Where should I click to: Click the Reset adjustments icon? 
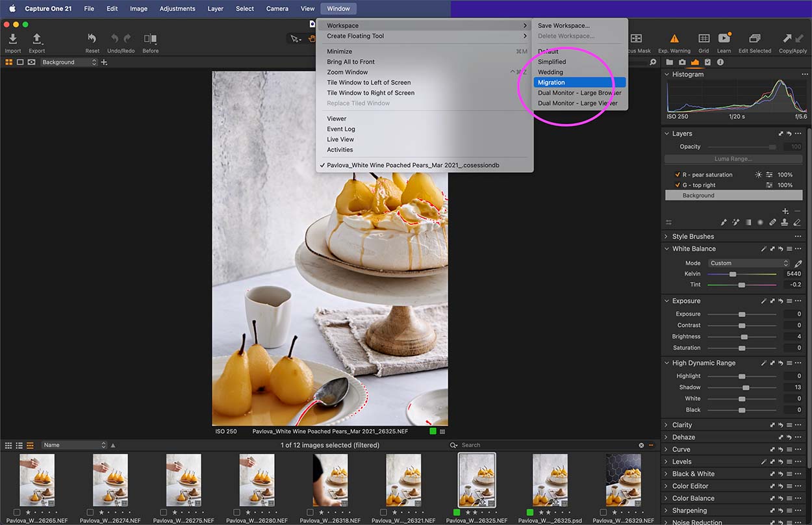click(x=92, y=39)
